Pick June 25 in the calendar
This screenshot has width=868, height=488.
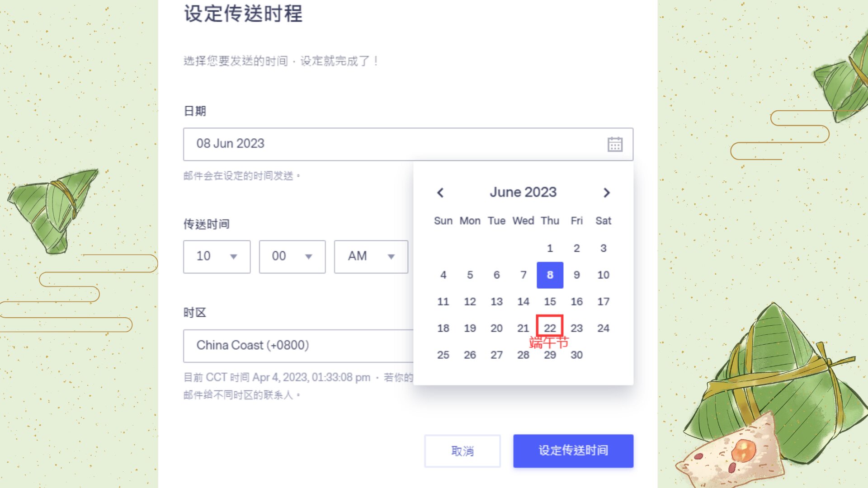pyautogui.click(x=443, y=355)
